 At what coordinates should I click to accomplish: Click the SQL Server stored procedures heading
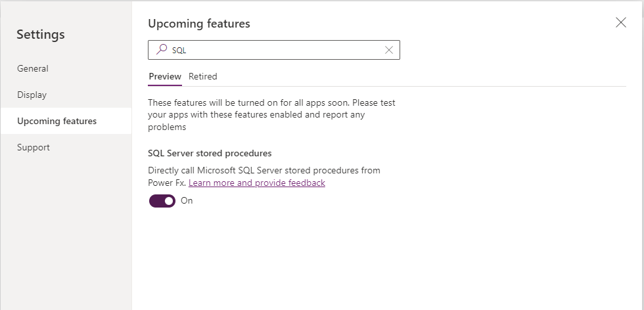coord(210,153)
